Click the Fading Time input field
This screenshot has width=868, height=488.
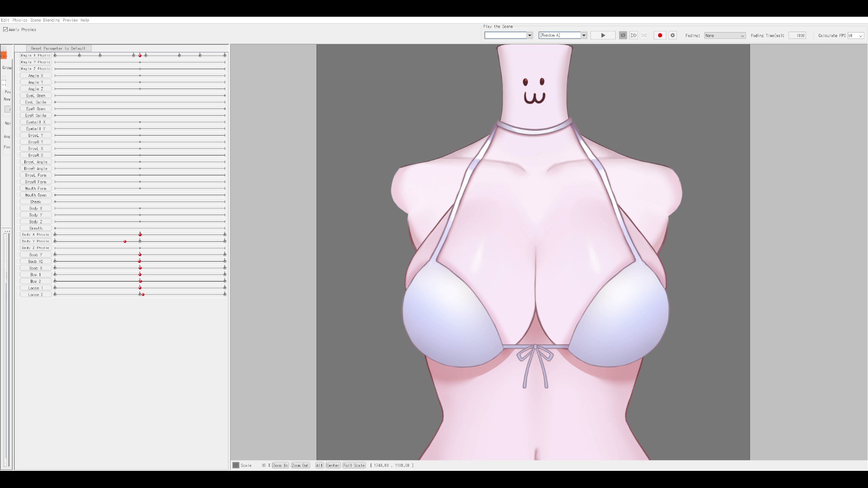click(797, 35)
